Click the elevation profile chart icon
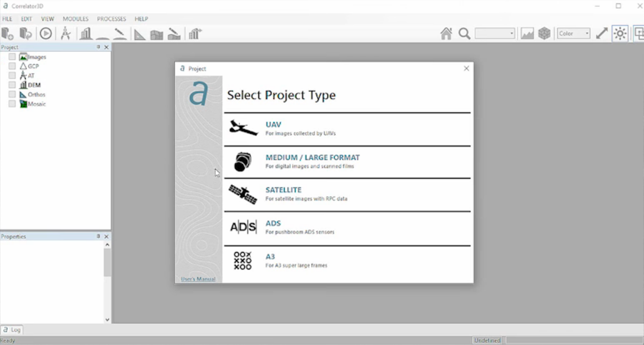The width and height of the screenshot is (644, 345). 527,34
